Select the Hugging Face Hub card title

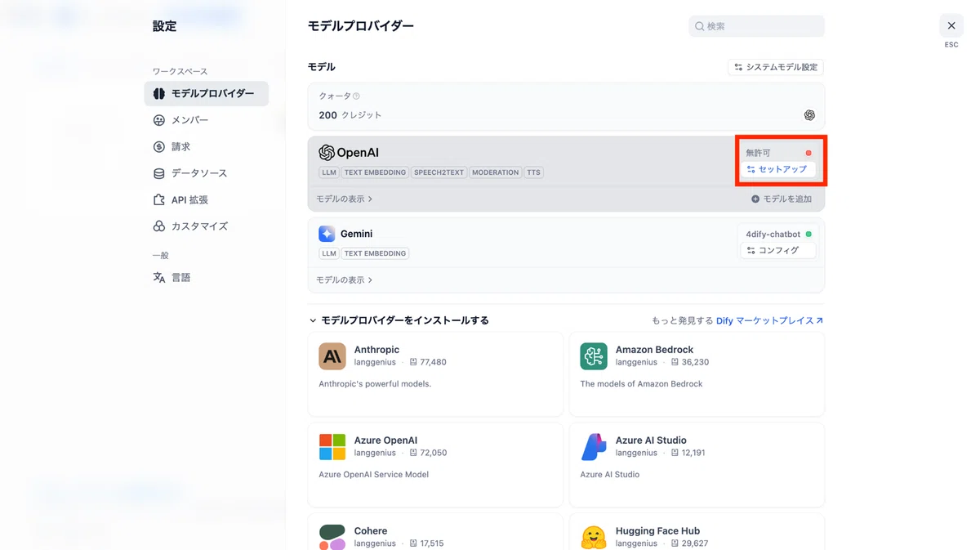(657, 531)
